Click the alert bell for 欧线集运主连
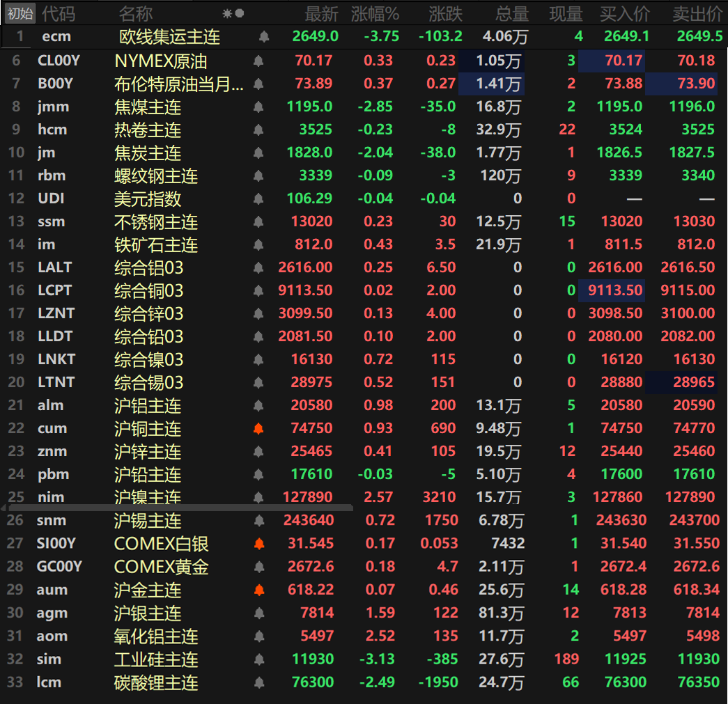Image resolution: width=728 pixels, height=704 pixels. [263, 37]
